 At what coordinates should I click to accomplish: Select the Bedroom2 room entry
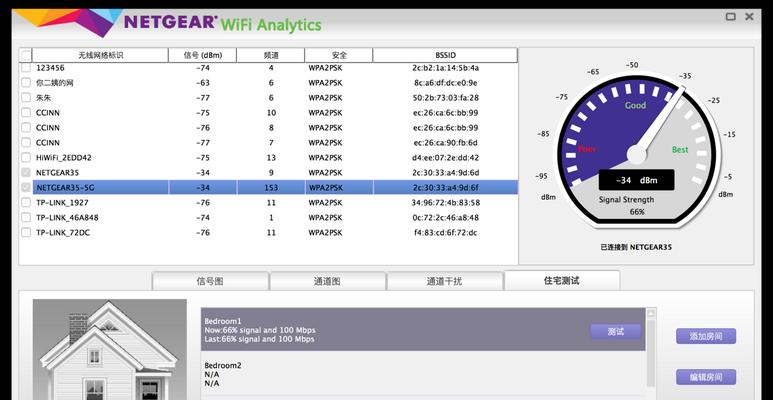coord(423,374)
